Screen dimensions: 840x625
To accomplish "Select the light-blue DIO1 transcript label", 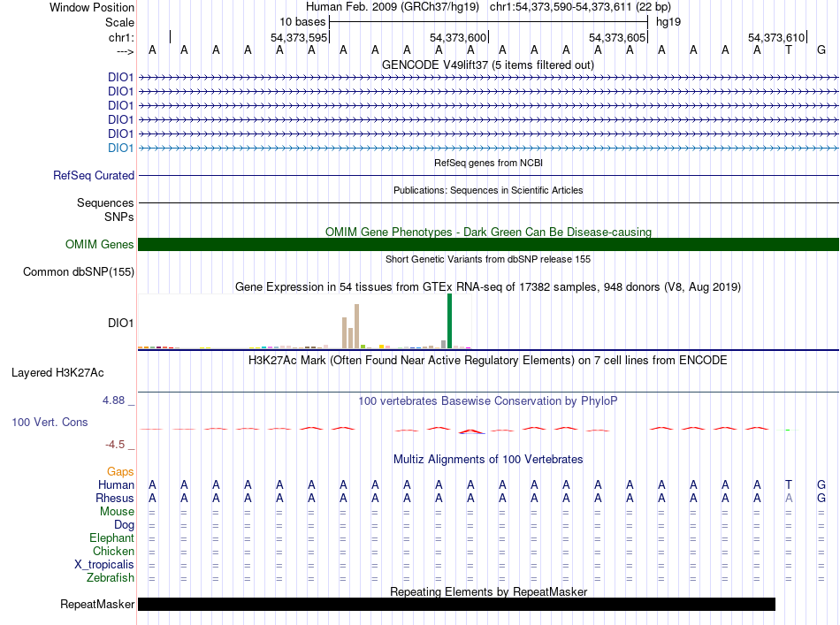I will tap(120, 148).
